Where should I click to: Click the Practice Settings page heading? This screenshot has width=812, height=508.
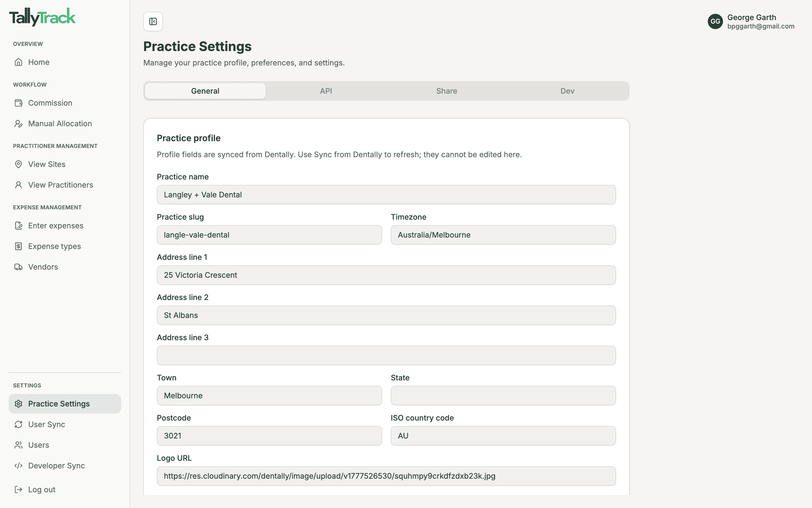[x=198, y=46]
